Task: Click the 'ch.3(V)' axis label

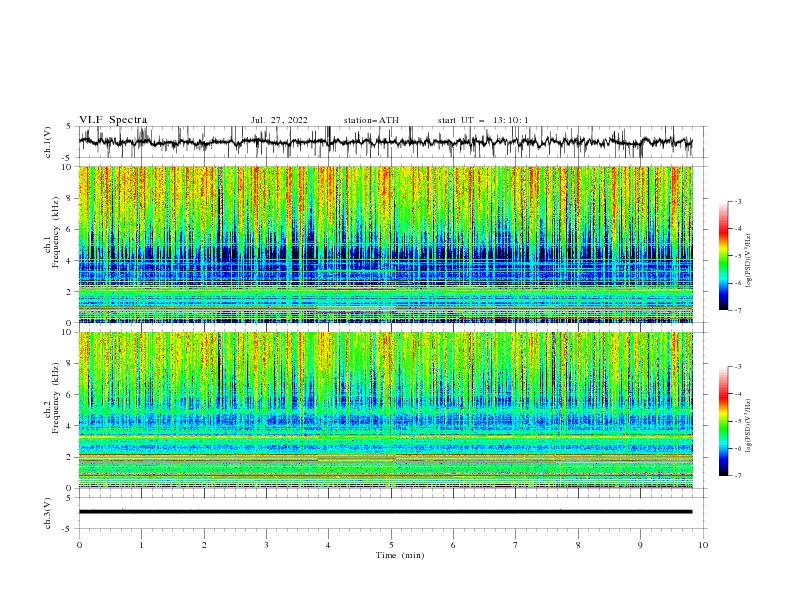Action: point(48,513)
